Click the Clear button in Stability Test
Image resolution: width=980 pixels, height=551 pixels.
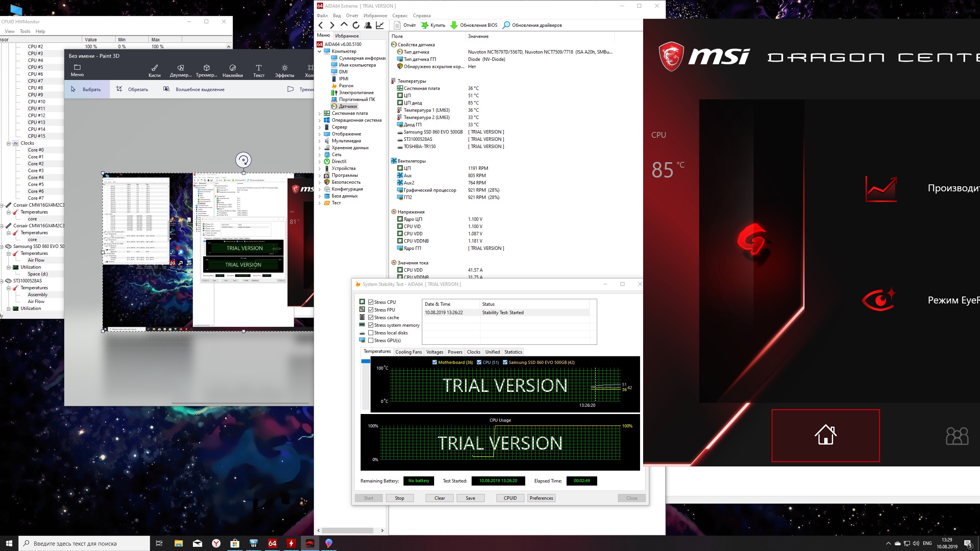[439, 498]
